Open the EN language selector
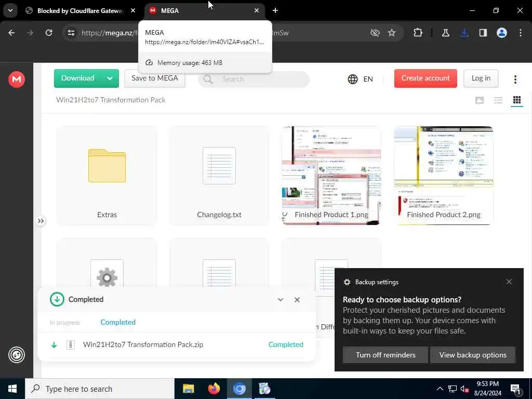532x399 pixels. coord(361,79)
